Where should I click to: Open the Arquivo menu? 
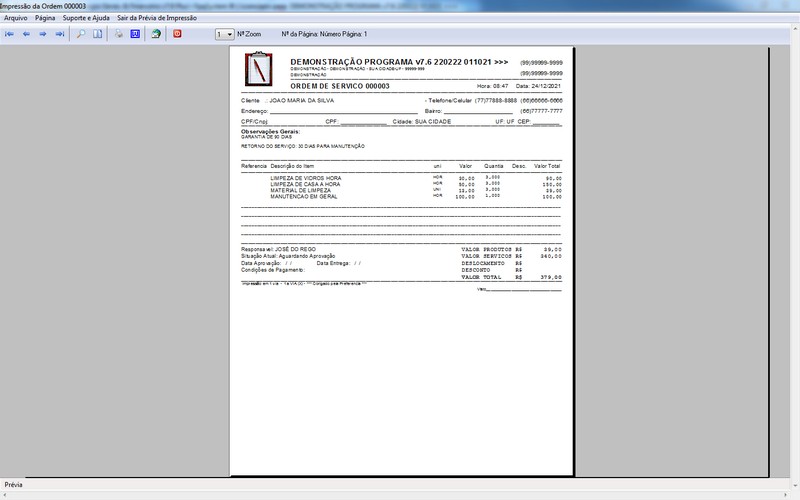pyautogui.click(x=16, y=18)
